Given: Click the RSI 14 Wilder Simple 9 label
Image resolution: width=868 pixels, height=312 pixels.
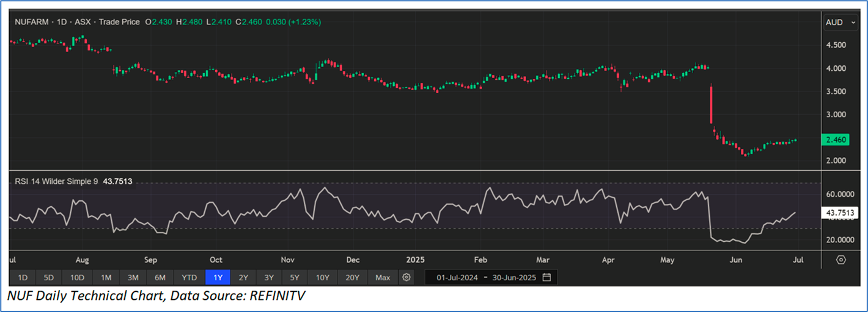Looking at the screenshot, I should click(x=56, y=181).
